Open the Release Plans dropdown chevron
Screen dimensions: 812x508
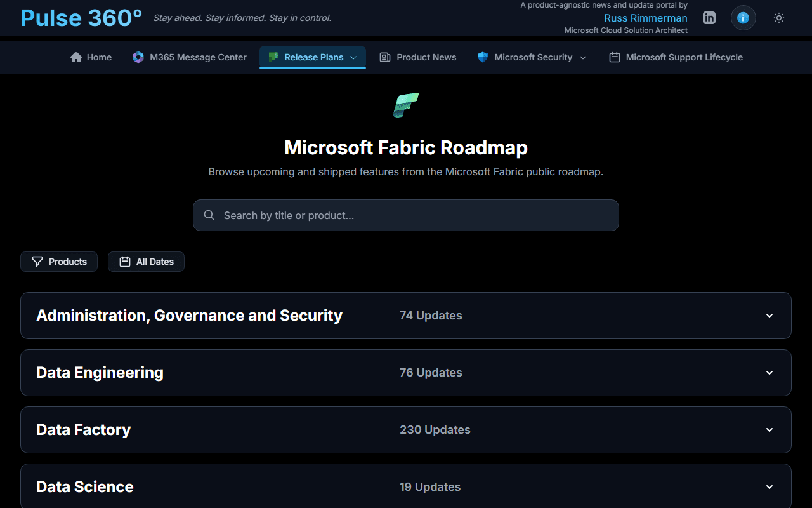(353, 58)
